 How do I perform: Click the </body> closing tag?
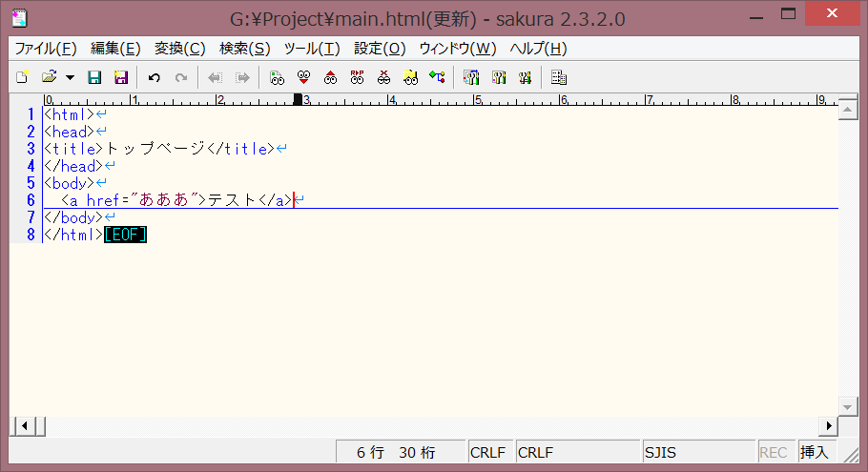coord(73,217)
